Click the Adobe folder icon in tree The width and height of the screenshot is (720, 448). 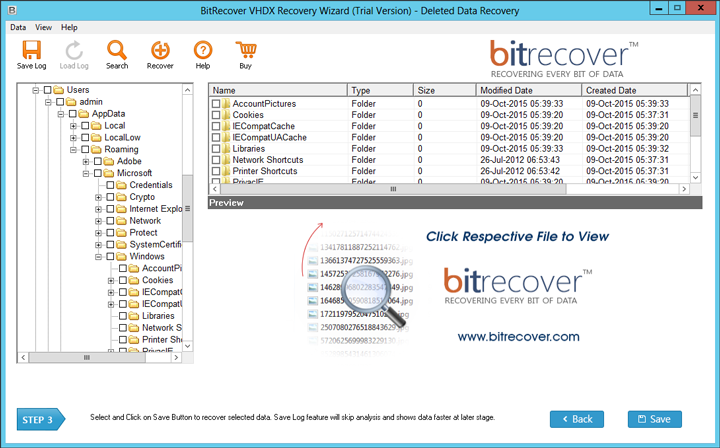[x=108, y=162]
